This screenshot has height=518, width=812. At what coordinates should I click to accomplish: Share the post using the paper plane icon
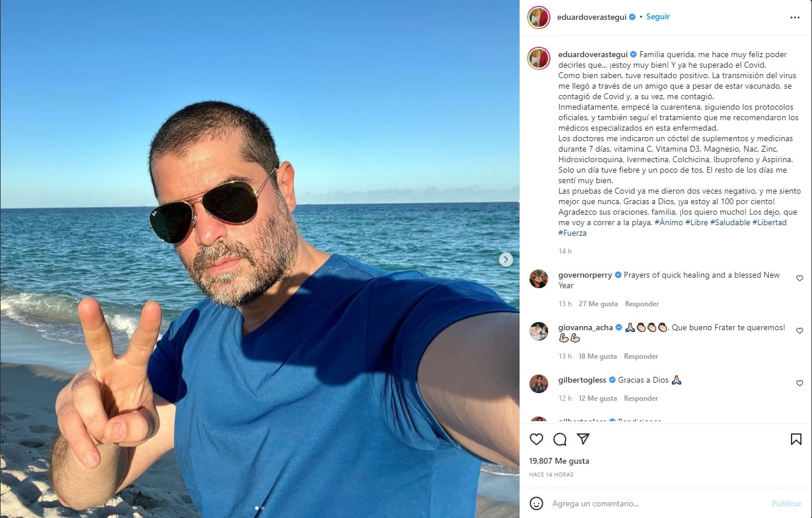pos(582,439)
